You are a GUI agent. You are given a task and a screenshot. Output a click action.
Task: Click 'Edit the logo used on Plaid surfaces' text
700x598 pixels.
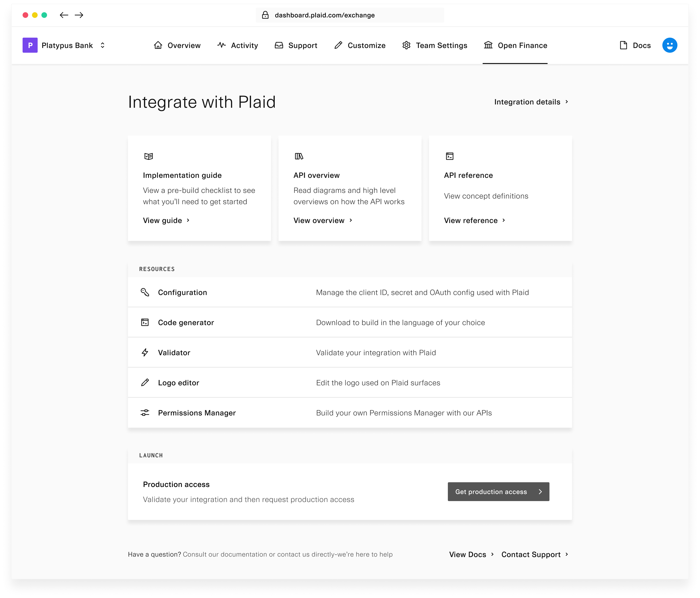click(378, 383)
